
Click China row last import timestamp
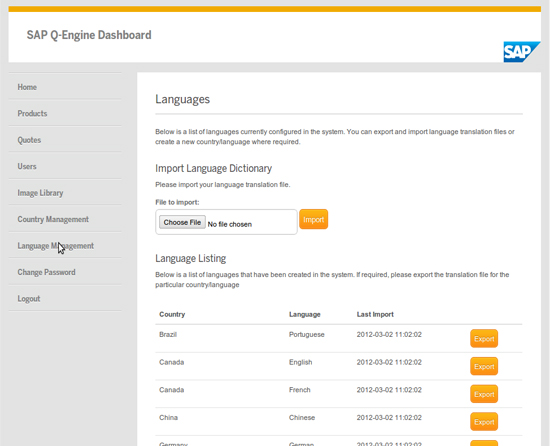click(389, 418)
